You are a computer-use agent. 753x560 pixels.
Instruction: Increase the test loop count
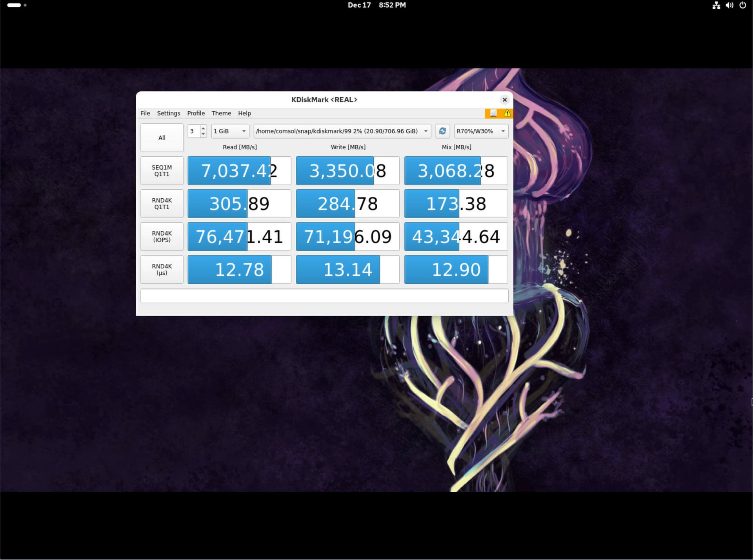point(203,128)
